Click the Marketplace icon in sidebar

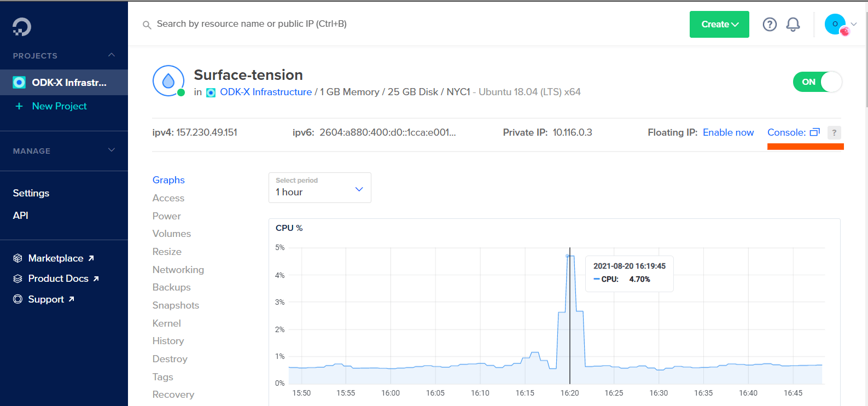(x=18, y=258)
